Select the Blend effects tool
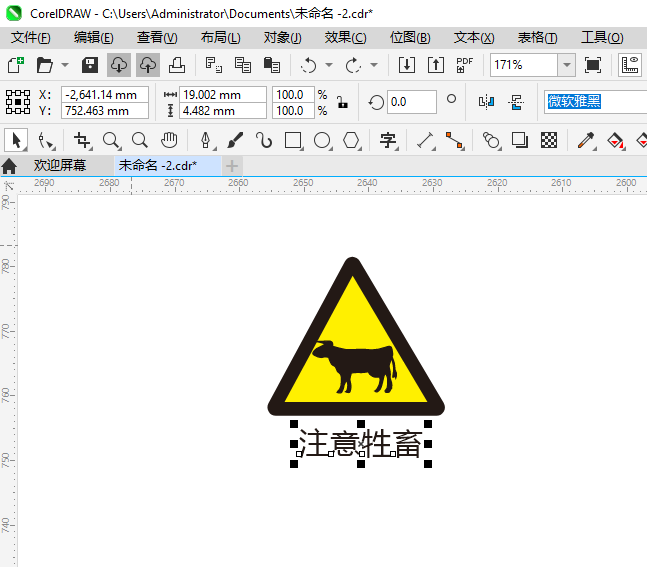This screenshot has width=647, height=567. tap(491, 140)
